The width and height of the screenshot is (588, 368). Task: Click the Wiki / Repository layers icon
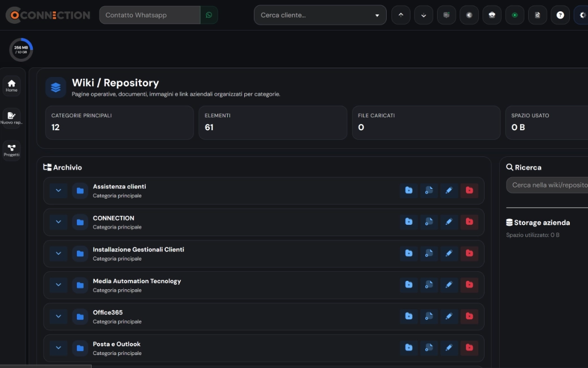click(55, 87)
